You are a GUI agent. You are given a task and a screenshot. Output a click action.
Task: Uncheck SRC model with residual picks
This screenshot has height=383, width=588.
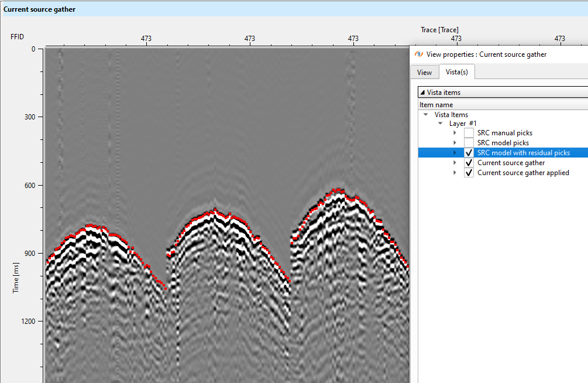coord(469,153)
